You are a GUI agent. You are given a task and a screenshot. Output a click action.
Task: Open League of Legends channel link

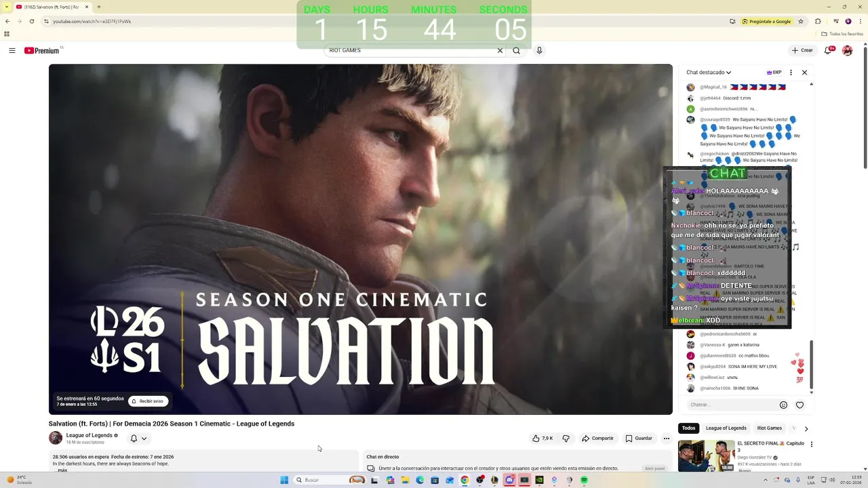(89, 435)
